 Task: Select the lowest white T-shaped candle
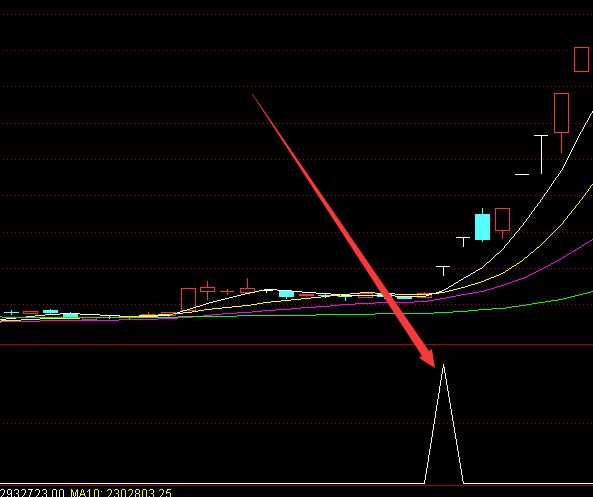tap(443, 270)
